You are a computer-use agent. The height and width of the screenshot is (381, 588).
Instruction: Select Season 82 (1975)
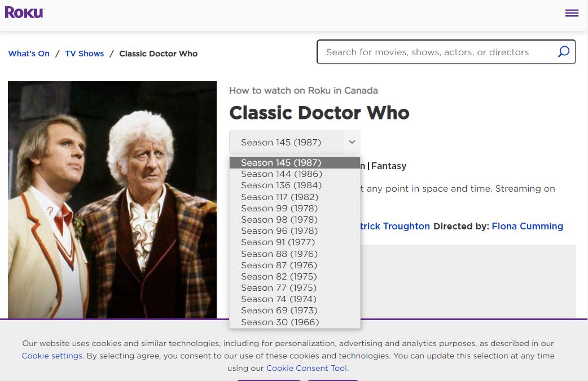[x=279, y=276]
